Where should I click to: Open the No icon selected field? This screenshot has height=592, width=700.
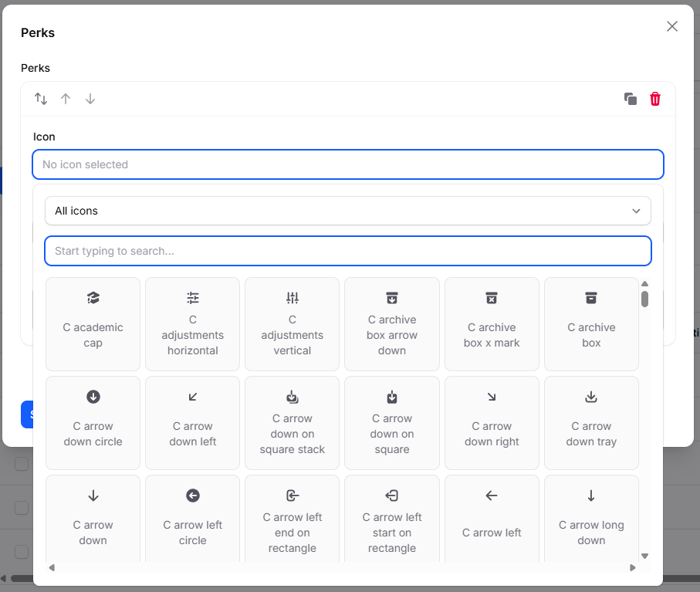click(347, 164)
